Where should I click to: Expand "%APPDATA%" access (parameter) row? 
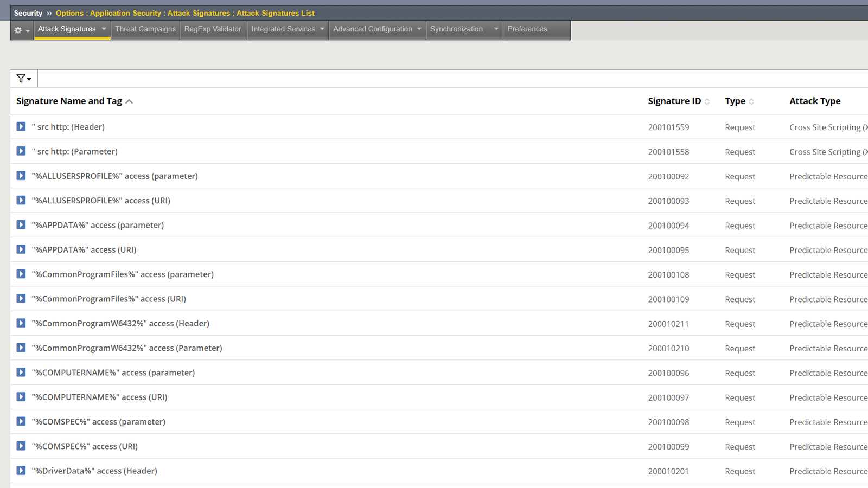[x=21, y=224]
